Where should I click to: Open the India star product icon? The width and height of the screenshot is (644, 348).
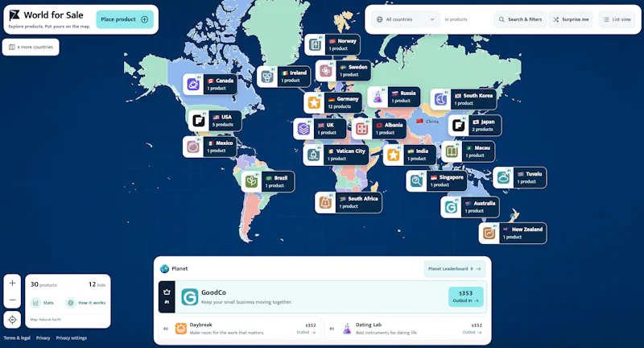click(x=394, y=155)
